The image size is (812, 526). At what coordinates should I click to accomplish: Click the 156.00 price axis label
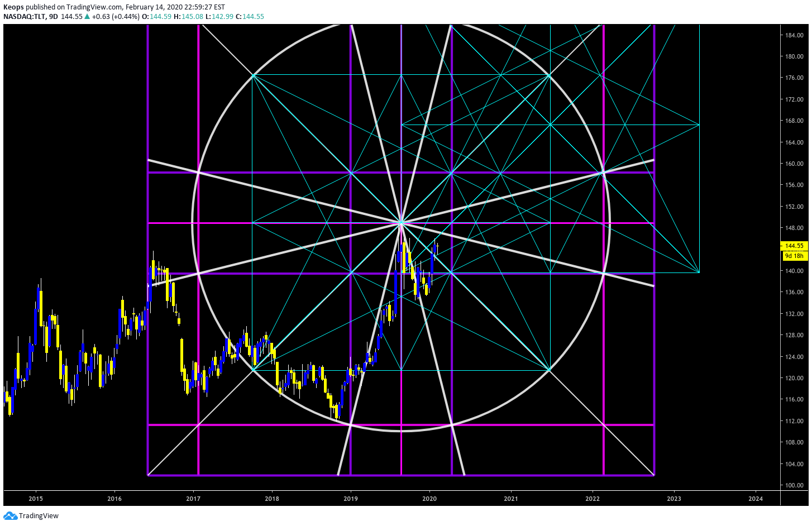click(x=794, y=185)
